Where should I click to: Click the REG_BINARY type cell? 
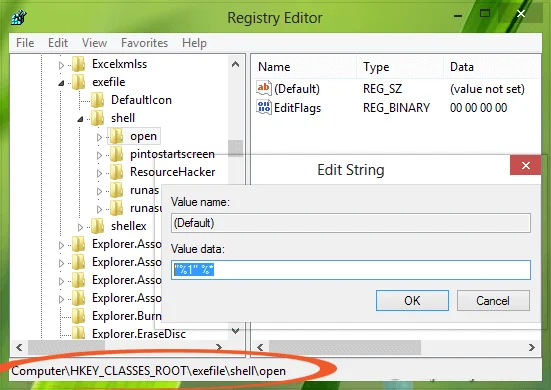click(x=396, y=108)
